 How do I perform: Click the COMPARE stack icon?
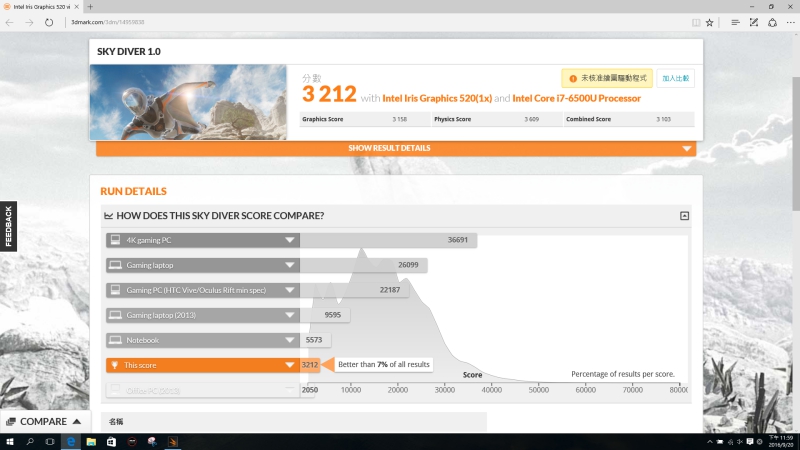coord(11,422)
